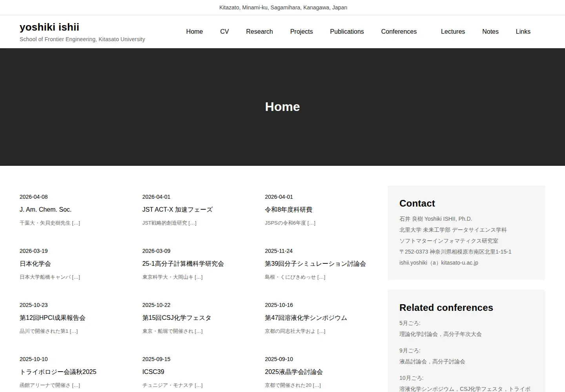Click the 2025-09-15 post date
This screenshot has width=565, height=392.
(x=157, y=359)
